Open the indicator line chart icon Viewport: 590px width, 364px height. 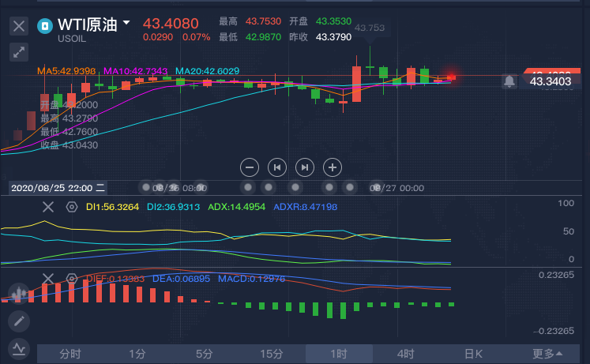(19, 347)
